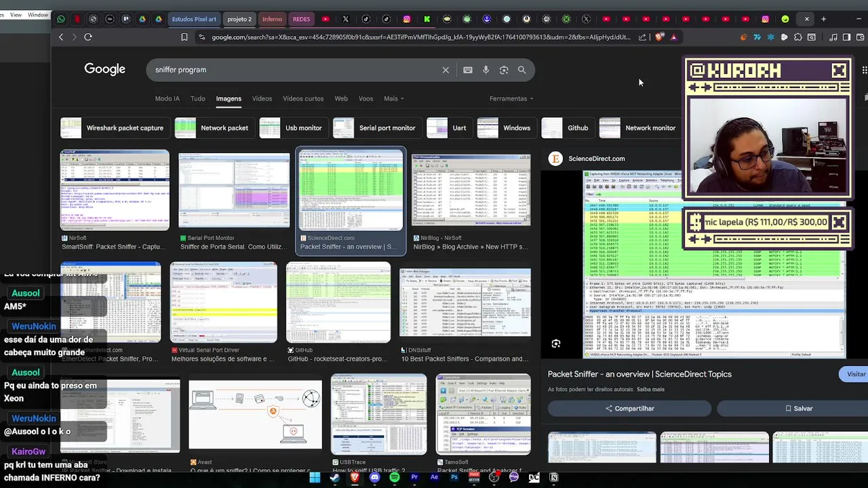This screenshot has height=488, width=868.
Task: Expand the Ferramentas tools dropdown
Action: pyautogui.click(x=511, y=99)
